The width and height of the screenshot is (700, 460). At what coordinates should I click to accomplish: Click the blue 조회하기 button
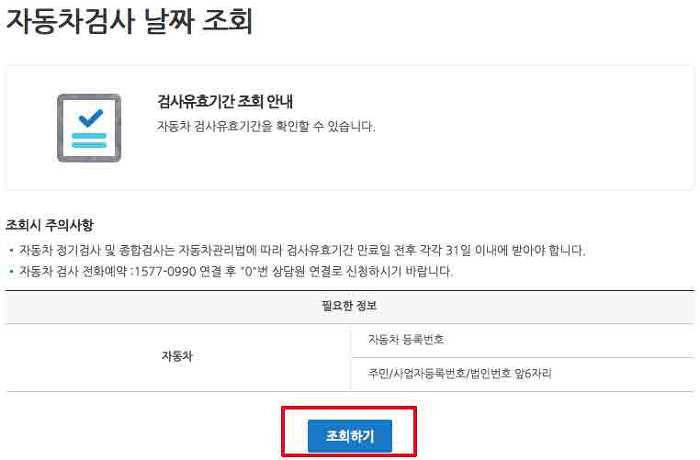click(350, 435)
